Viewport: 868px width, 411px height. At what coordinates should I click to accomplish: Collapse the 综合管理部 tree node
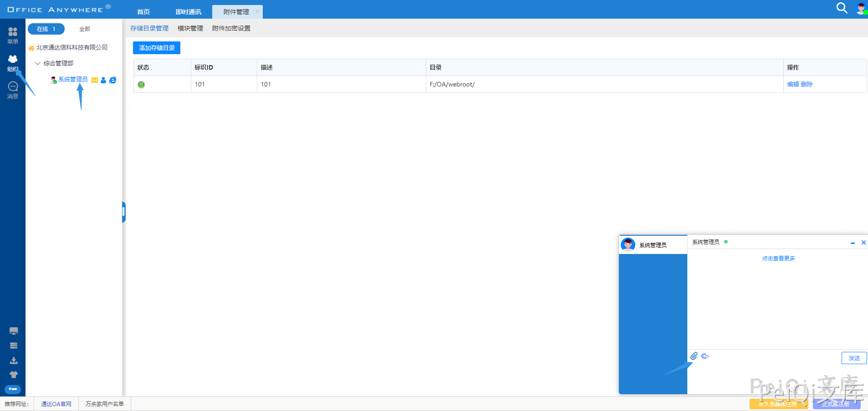click(x=38, y=63)
